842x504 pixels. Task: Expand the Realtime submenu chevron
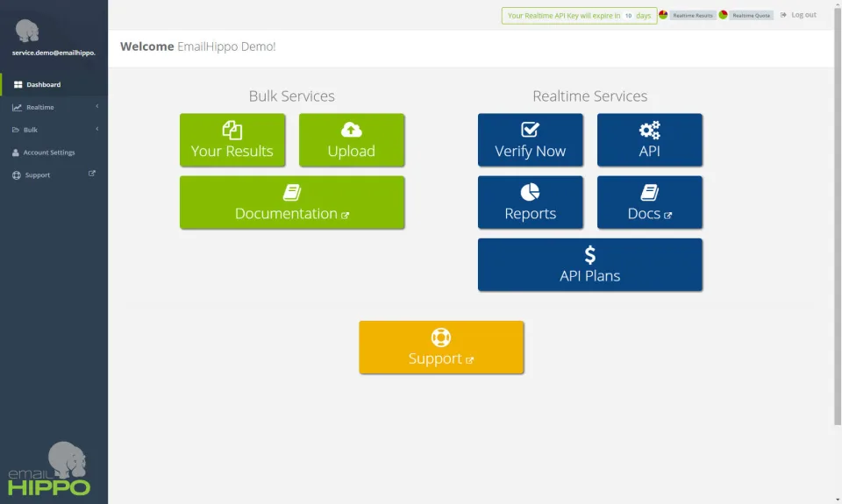(97, 106)
